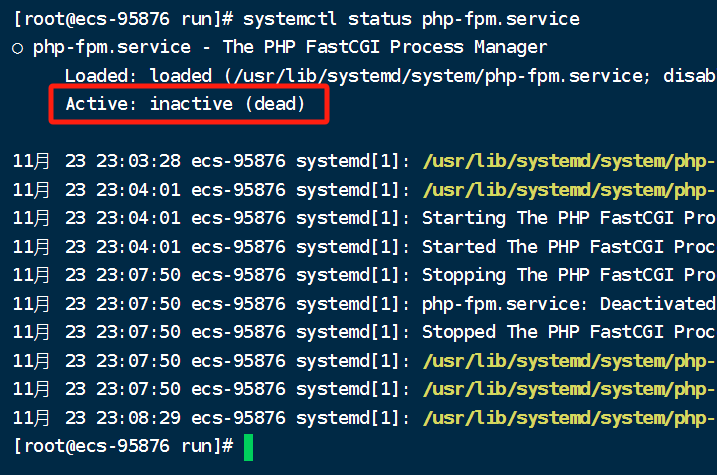This screenshot has height=475, width=717.
Task: Click the Loaded: loaded unit file path line
Action: [390, 76]
